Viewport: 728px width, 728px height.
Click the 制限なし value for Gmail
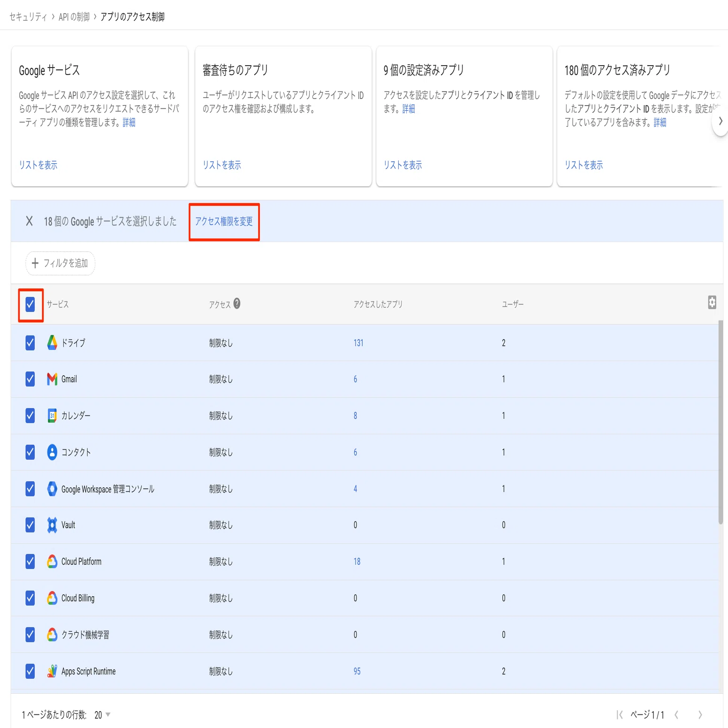pos(221,379)
